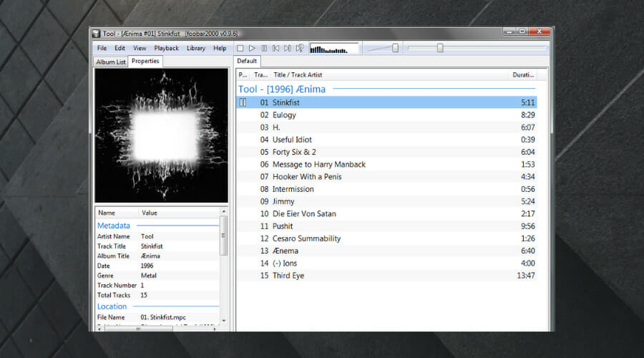644x358 pixels.
Task: Adjust the volume slider knob
Action: [x=395, y=49]
